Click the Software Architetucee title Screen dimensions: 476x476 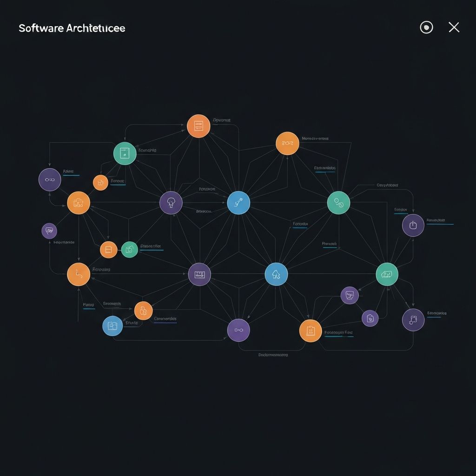(x=71, y=28)
